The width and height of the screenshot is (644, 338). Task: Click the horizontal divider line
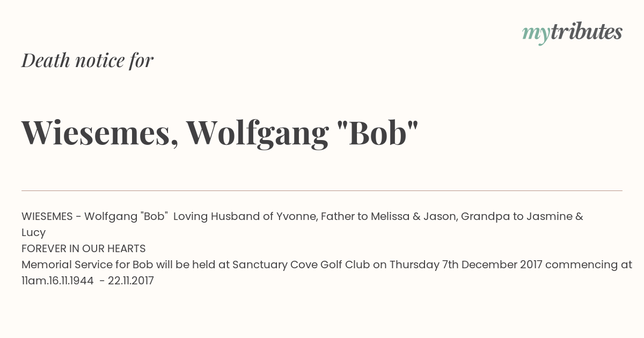tap(322, 190)
